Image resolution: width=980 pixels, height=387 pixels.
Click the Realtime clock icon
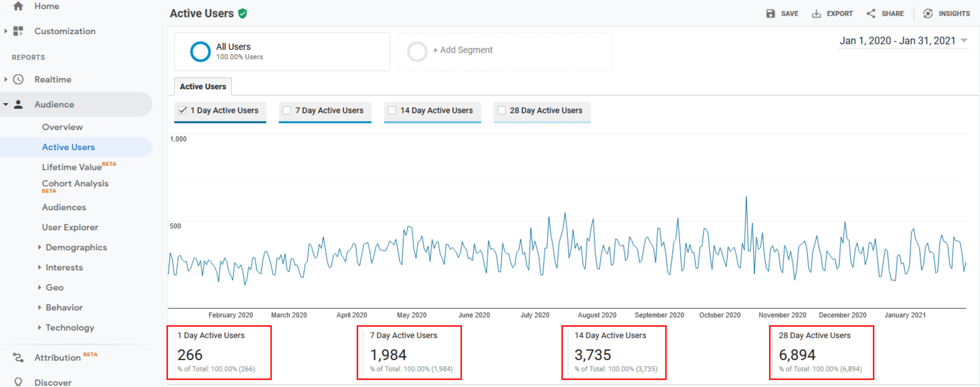[18, 79]
